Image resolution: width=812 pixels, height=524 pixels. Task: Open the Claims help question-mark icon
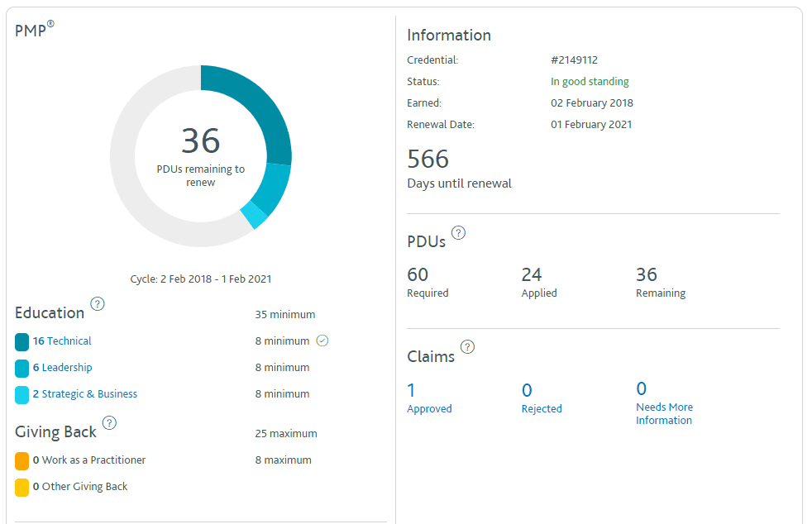coord(468,347)
